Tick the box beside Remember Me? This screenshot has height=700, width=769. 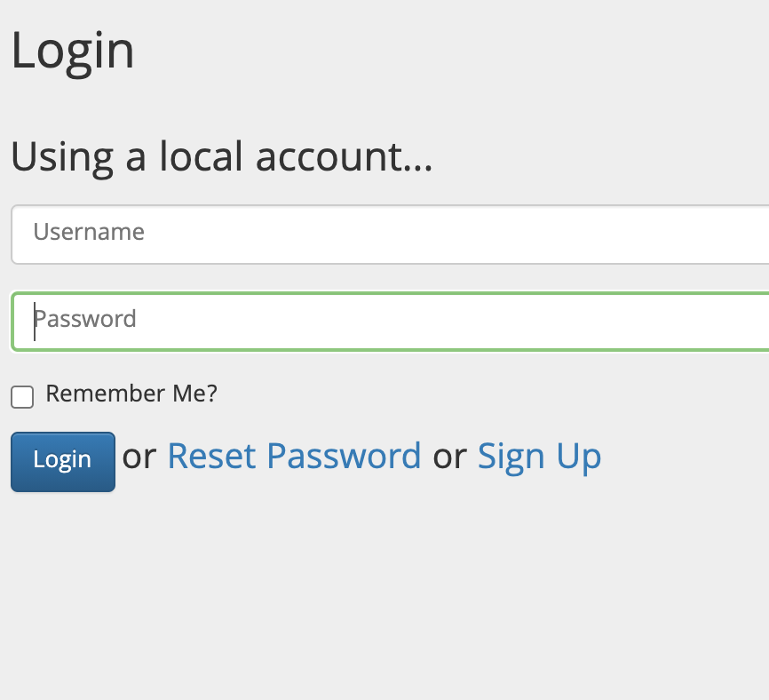[22, 397]
